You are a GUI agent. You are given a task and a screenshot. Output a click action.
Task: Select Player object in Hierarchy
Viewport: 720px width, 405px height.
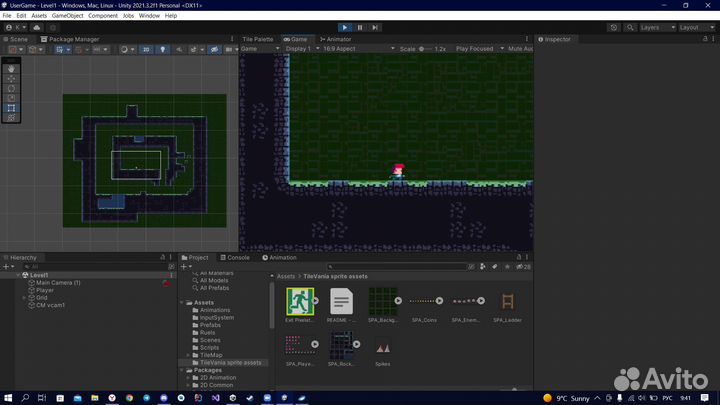(x=45, y=290)
